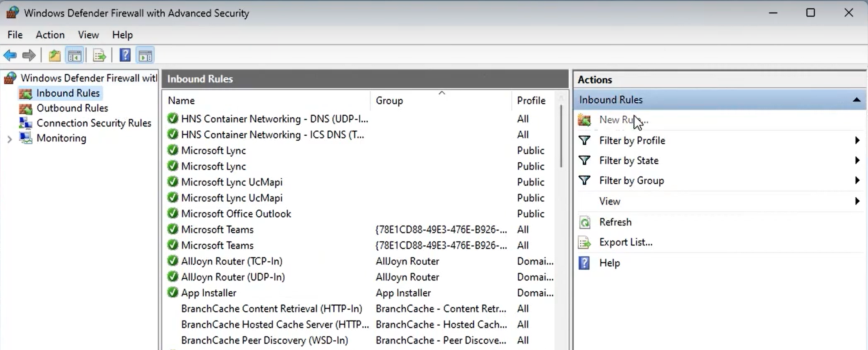Select AllJoyn Router (UDP-In) rule
Viewport: 868px width, 350px height.
233,277
